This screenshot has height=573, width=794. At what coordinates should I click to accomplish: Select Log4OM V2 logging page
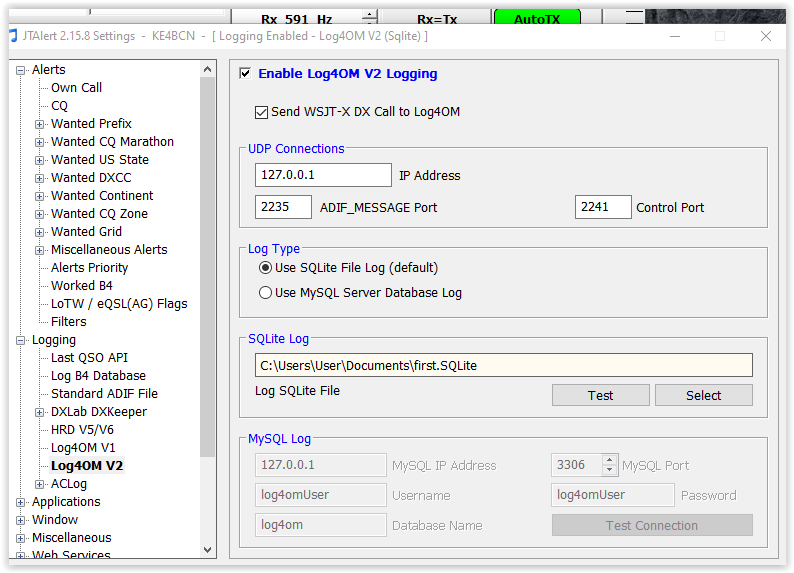[x=87, y=466]
